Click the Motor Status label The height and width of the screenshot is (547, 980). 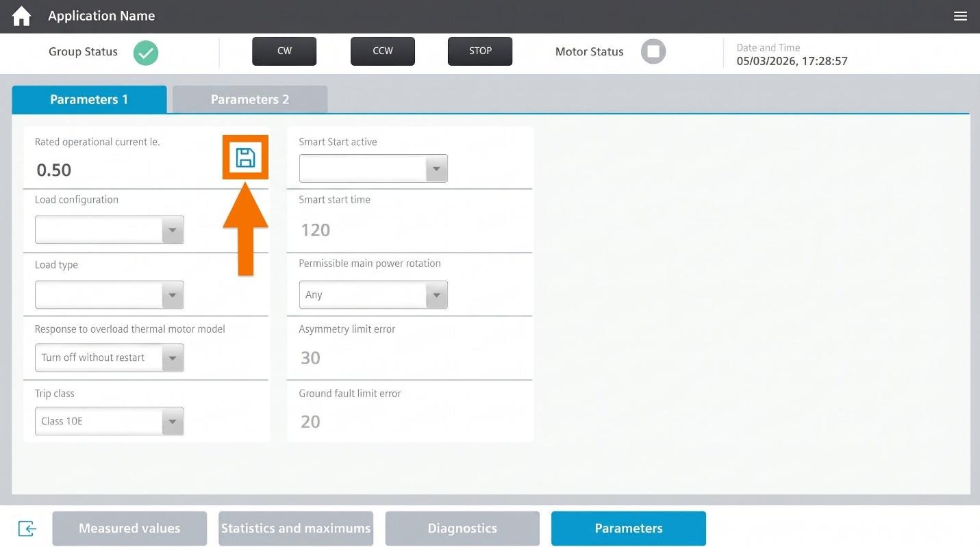coord(590,52)
